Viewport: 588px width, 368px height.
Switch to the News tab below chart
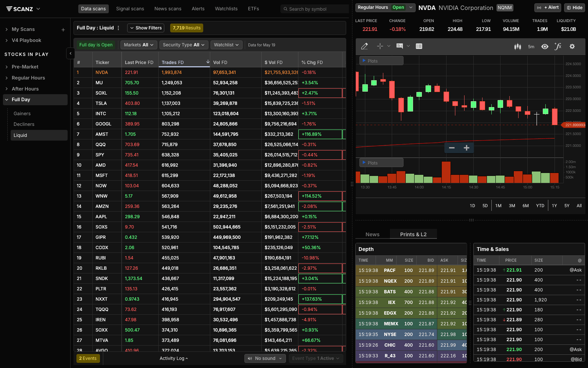[x=373, y=234]
